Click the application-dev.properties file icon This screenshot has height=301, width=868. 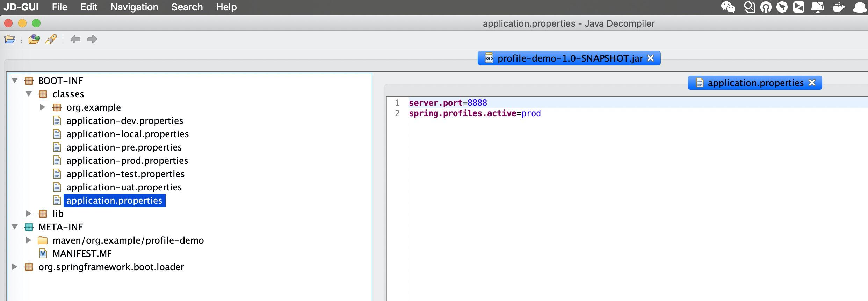(57, 121)
